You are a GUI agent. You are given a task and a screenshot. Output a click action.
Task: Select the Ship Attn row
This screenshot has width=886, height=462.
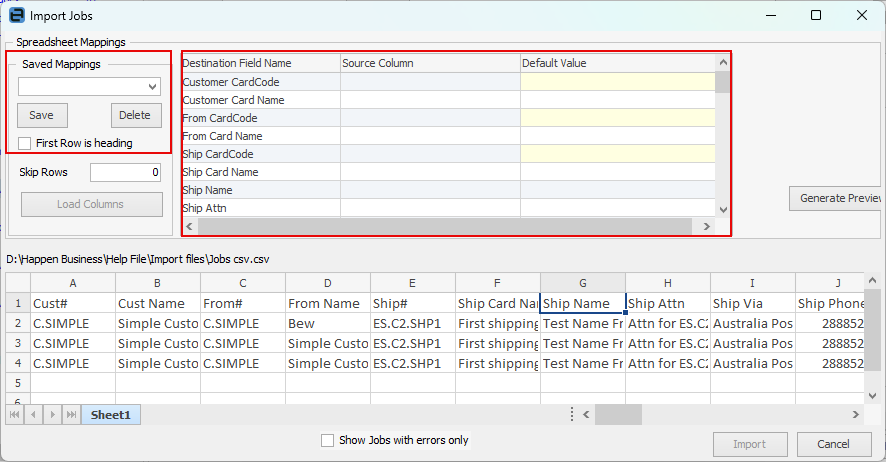[449, 208]
